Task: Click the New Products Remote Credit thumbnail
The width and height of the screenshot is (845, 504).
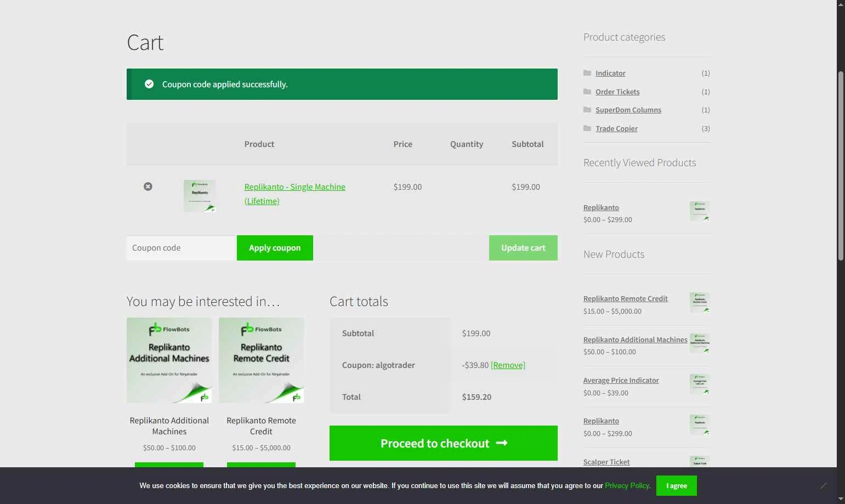Action: click(x=700, y=303)
